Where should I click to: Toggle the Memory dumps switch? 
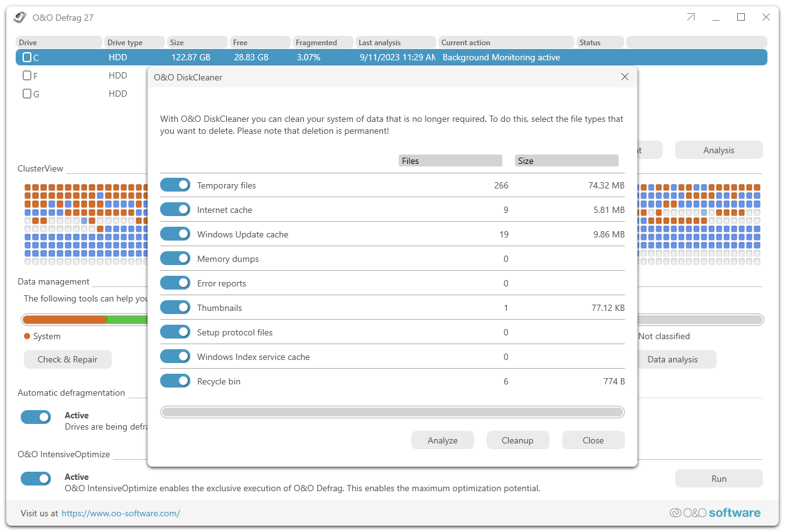pos(175,258)
